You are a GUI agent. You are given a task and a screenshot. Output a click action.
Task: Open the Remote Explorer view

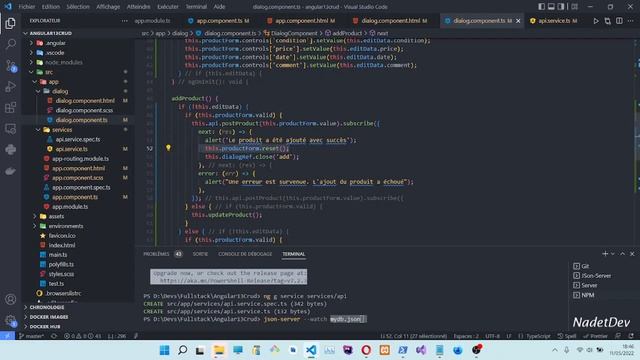coord(11,129)
